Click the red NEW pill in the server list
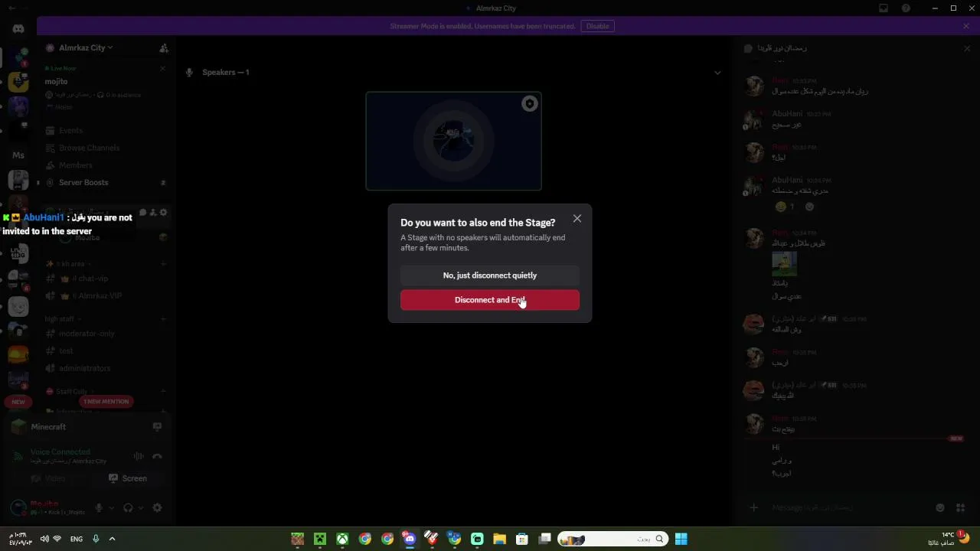980x551 pixels. point(18,402)
